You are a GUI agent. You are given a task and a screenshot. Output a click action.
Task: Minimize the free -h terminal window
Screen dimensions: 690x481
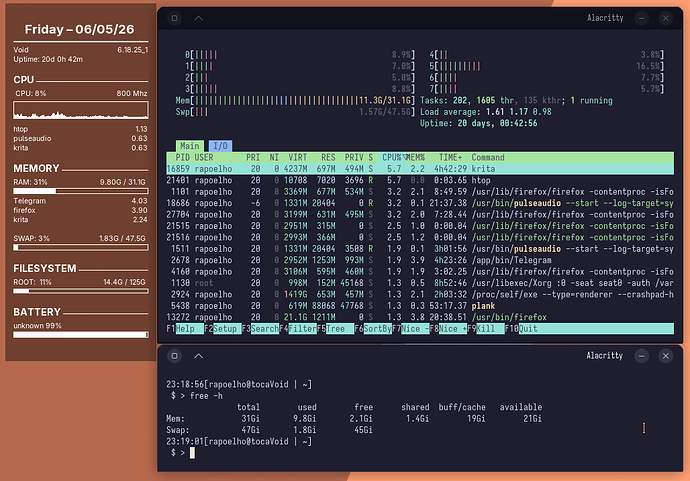[x=642, y=356]
